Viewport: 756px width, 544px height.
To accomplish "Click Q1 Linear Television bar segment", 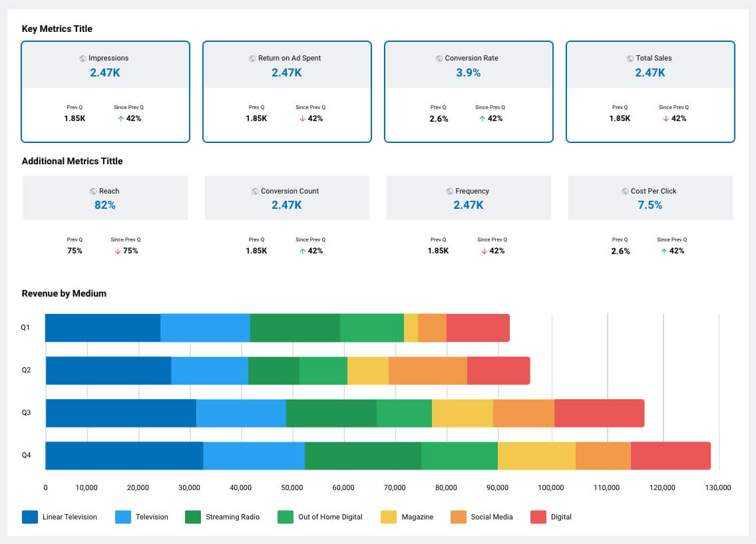I will click(102, 328).
